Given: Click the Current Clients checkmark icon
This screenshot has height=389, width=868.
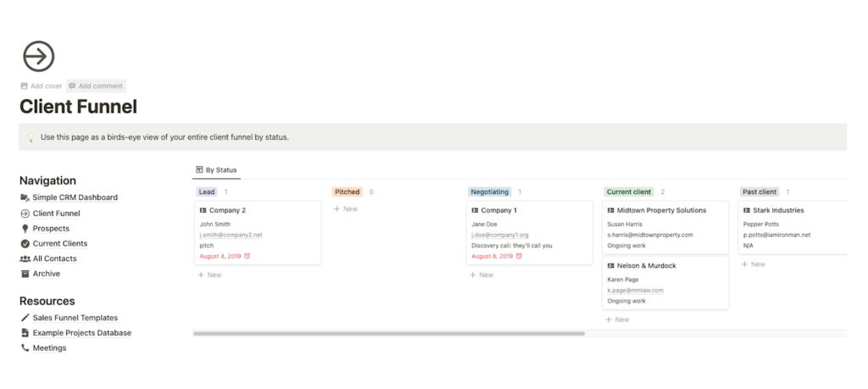Looking at the screenshot, I should [x=25, y=243].
